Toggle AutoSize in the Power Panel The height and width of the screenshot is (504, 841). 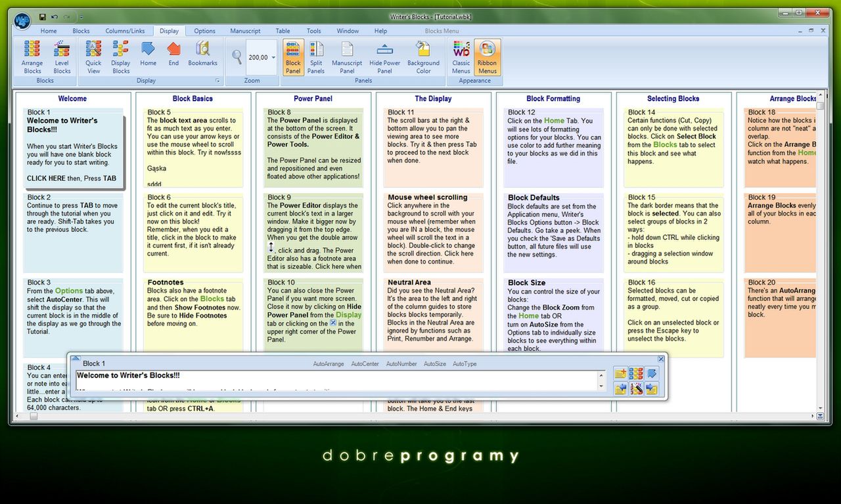click(x=435, y=363)
